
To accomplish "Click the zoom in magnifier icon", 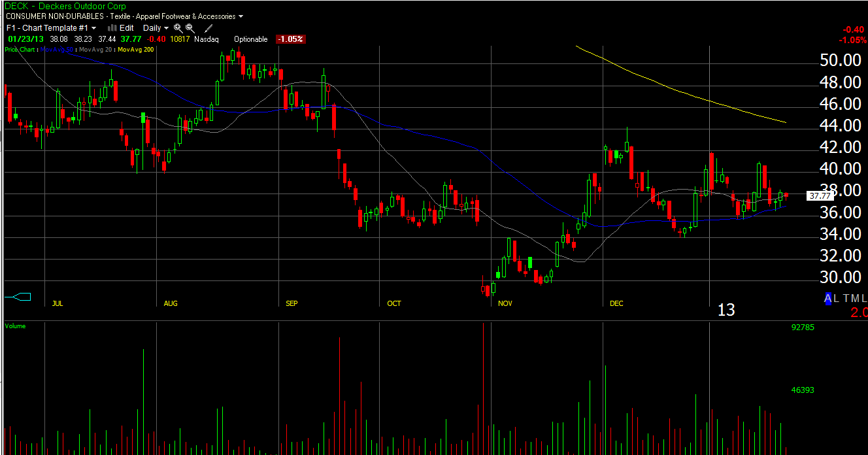I will coord(178,28).
